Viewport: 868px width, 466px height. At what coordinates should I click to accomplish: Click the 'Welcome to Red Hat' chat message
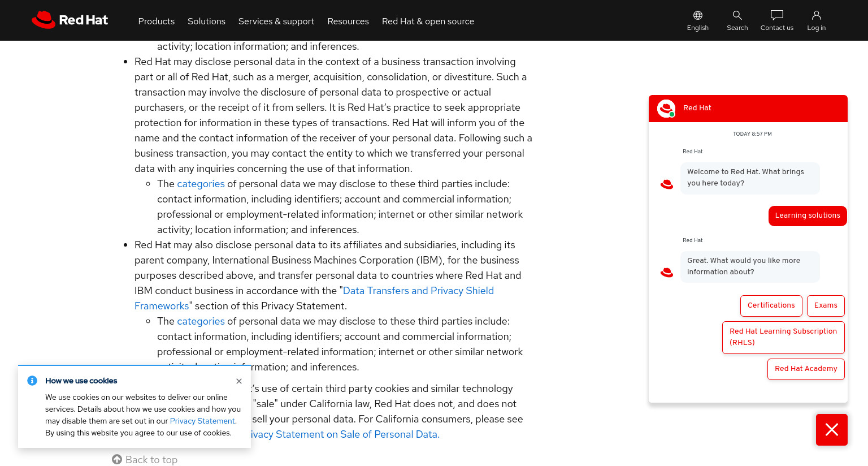(x=750, y=178)
